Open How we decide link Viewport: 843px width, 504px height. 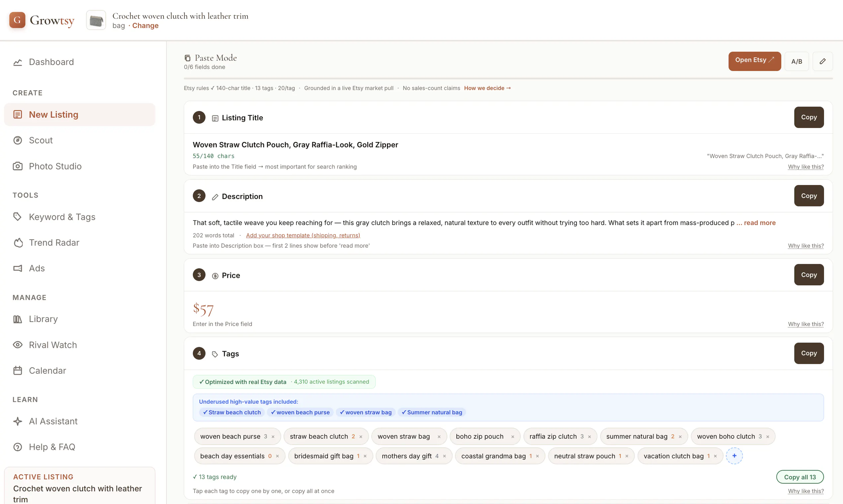tap(487, 88)
